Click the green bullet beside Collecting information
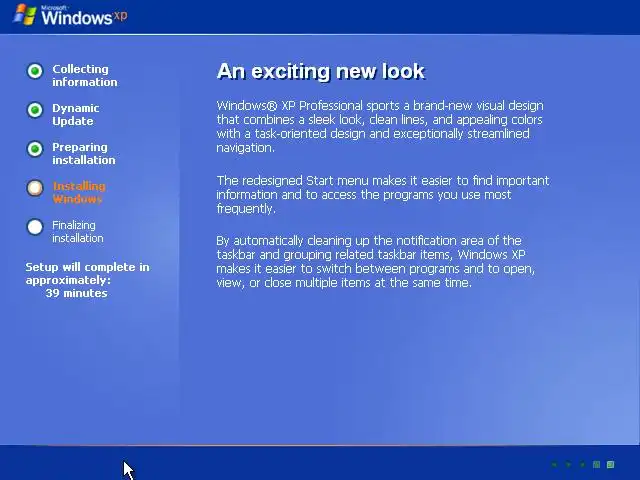The height and width of the screenshot is (480, 640). click(35, 71)
